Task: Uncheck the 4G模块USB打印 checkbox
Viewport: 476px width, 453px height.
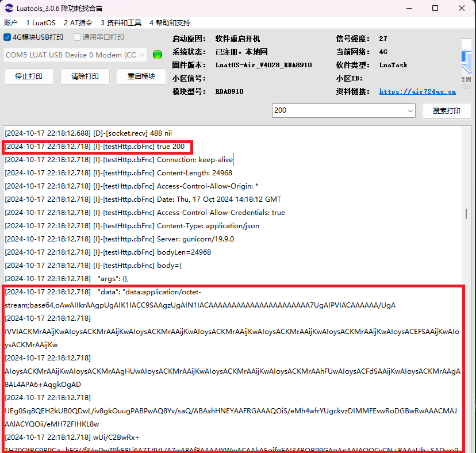Action: pyautogui.click(x=7, y=37)
